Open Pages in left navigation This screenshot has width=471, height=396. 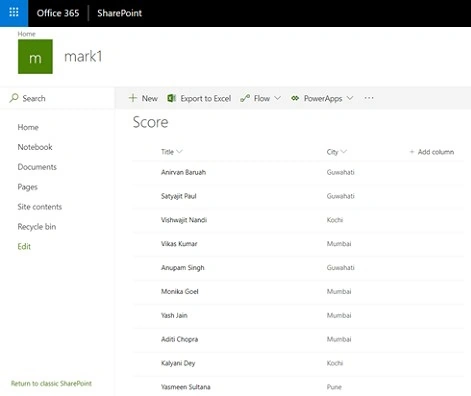(28, 187)
